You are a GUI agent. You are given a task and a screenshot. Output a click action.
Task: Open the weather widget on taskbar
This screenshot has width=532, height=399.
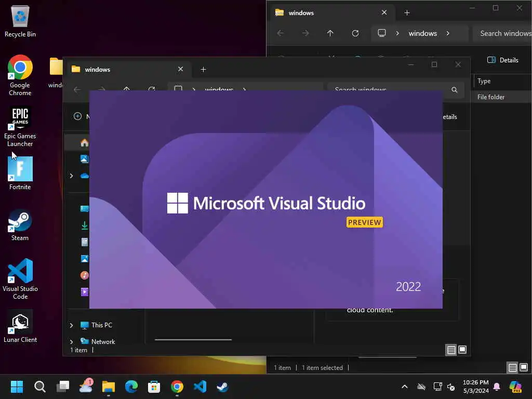click(x=86, y=386)
